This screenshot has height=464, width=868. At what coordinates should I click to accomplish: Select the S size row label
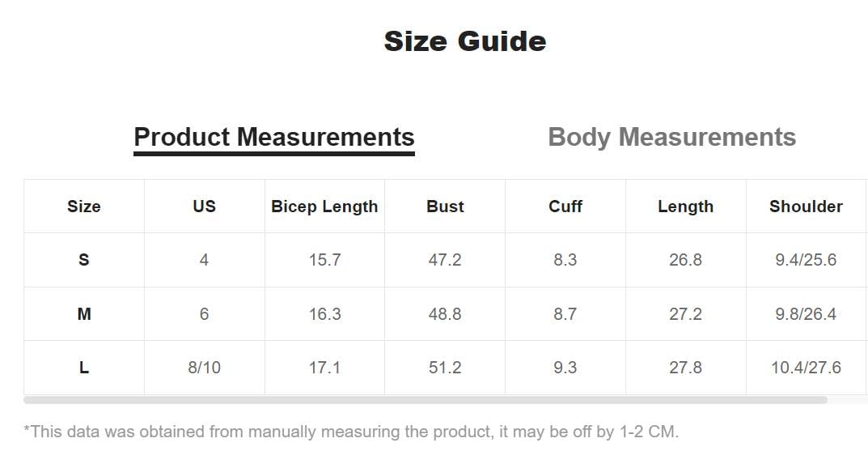click(84, 260)
